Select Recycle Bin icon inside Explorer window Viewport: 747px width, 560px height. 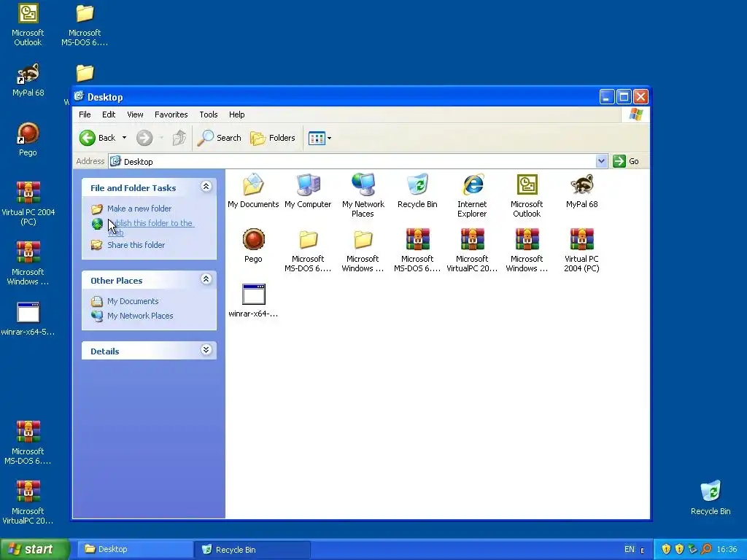pos(417,191)
